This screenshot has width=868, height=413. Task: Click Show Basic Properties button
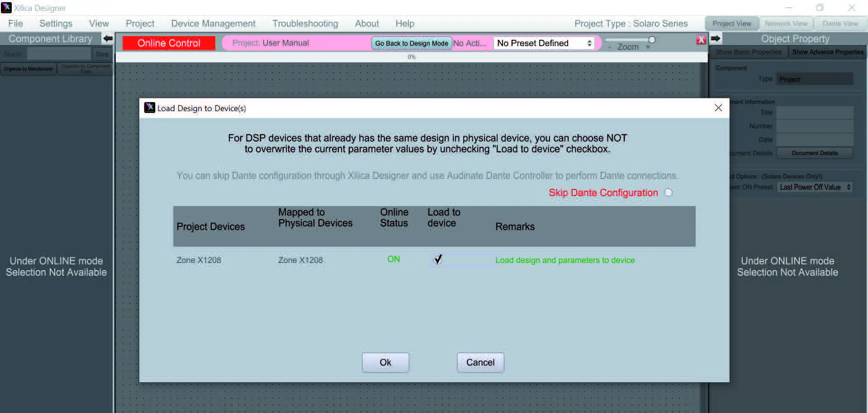click(749, 52)
